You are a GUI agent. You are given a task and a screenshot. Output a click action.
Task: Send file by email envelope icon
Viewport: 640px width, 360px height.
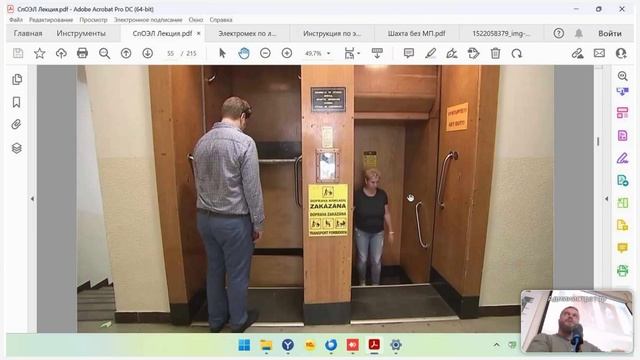coord(599,53)
